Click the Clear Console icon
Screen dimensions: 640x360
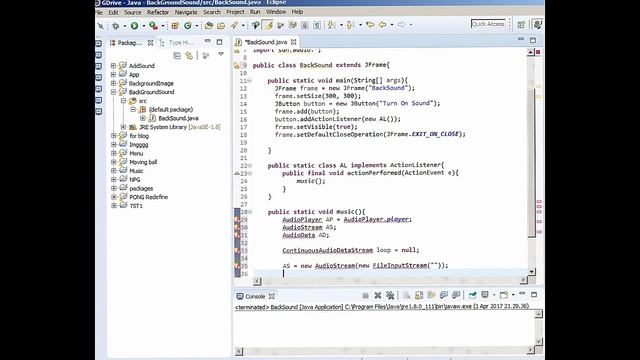click(407, 296)
